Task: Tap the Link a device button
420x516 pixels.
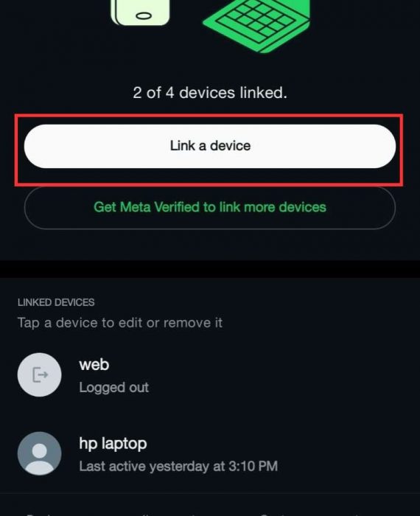Action: (x=210, y=146)
